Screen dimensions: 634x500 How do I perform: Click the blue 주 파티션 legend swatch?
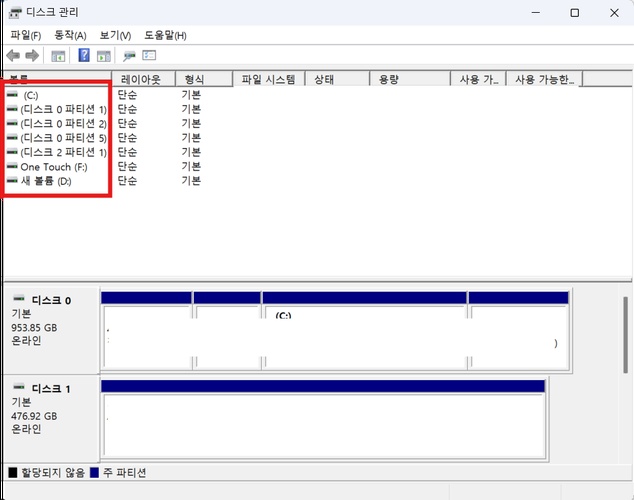[95, 472]
